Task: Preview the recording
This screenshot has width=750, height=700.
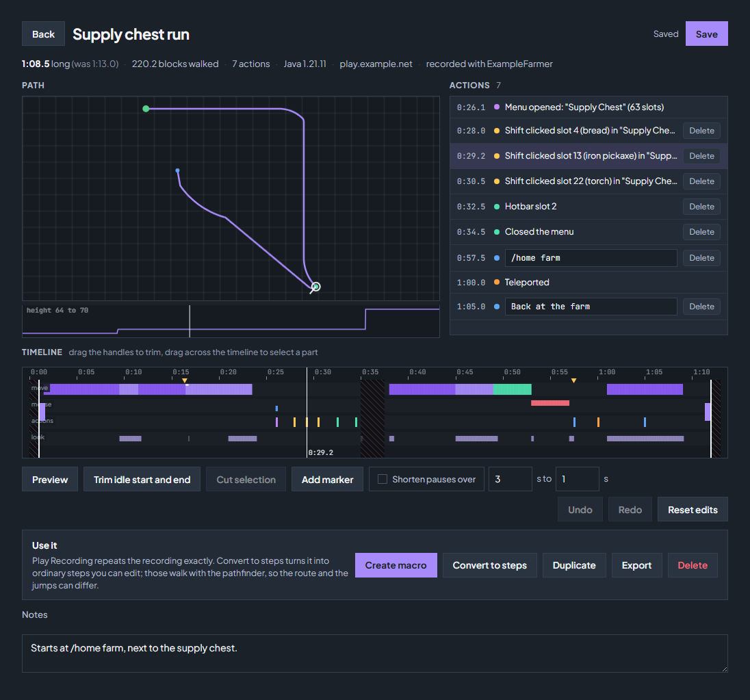Action: click(x=50, y=479)
